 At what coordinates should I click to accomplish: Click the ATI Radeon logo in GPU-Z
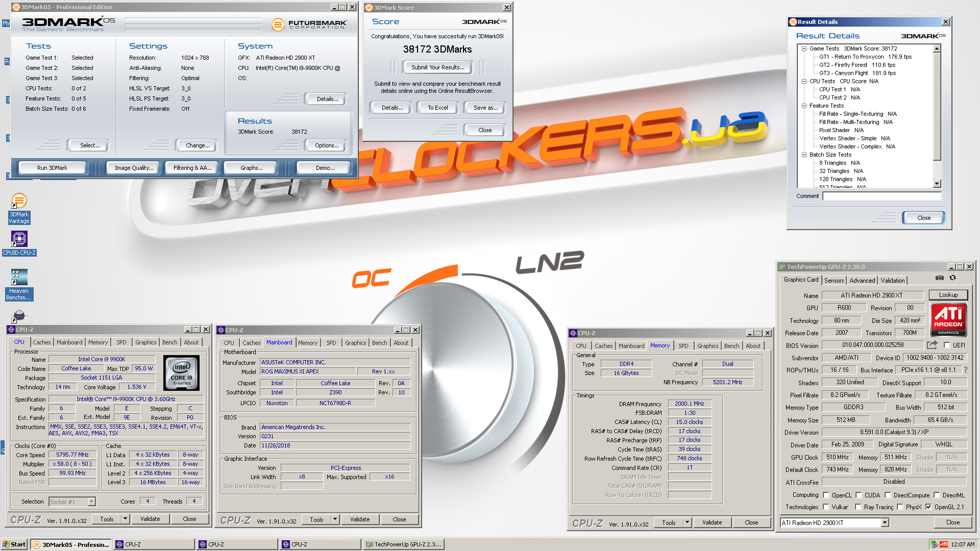pos(948,320)
